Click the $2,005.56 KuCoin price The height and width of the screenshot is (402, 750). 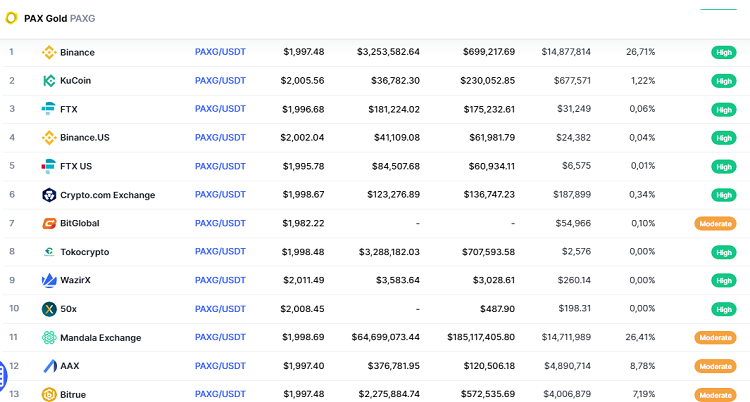click(302, 80)
